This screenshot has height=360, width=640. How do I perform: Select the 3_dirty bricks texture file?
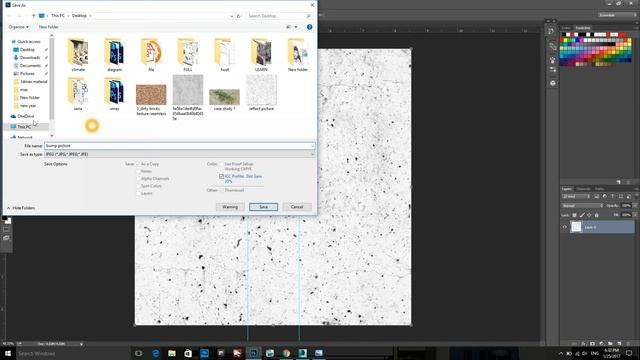[151, 100]
